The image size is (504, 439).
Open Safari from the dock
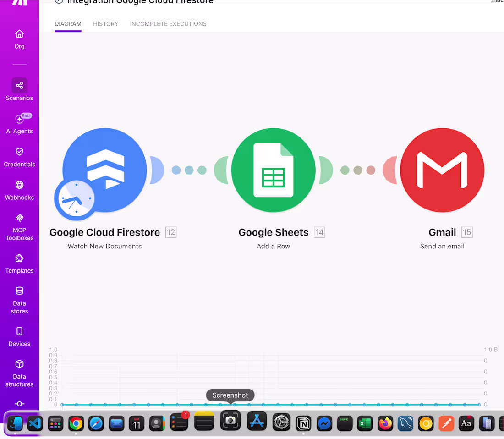(96, 423)
